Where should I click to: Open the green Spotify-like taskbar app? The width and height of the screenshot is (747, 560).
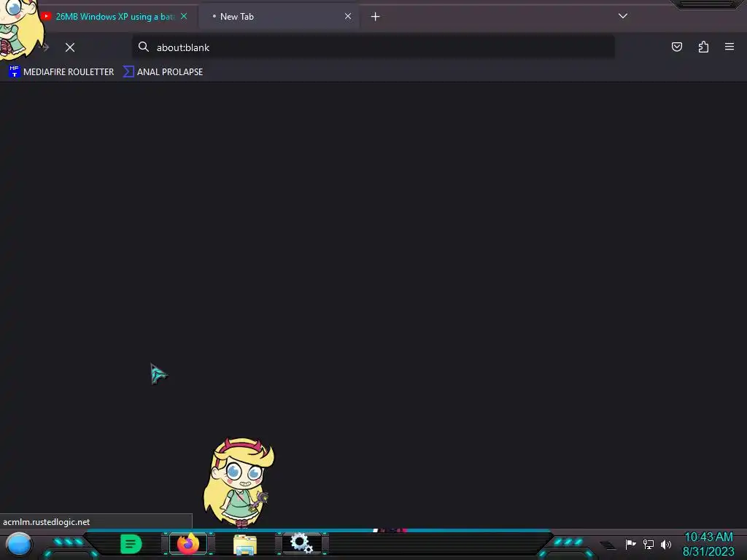pos(131,544)
